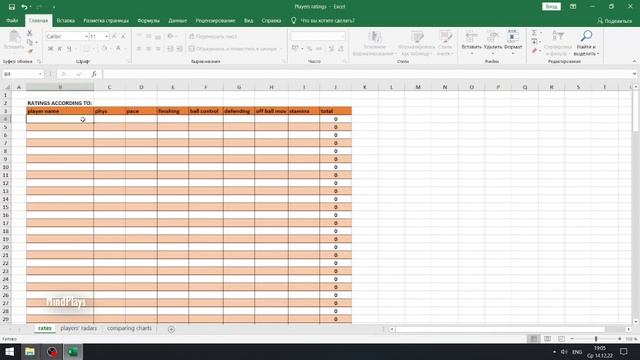Switch to Page Layout view
The height and width of the screenshot is (360, 640).
[x=547, y=339]
